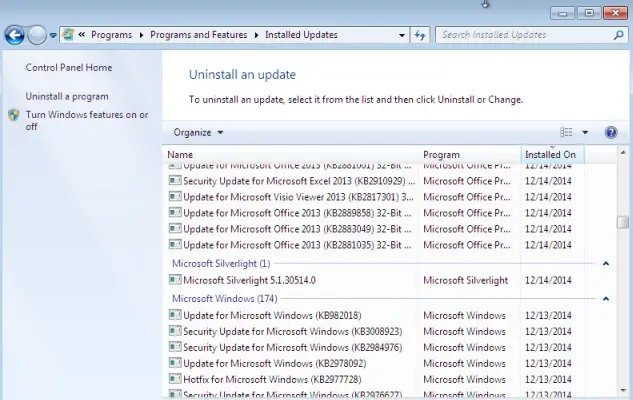Click the shield icon beside Windows features

pos(14,115)
